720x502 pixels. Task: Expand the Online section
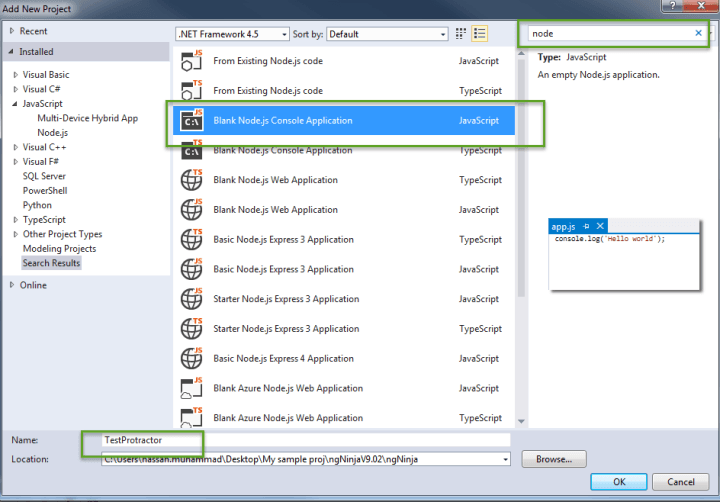(x=12, y=285)
